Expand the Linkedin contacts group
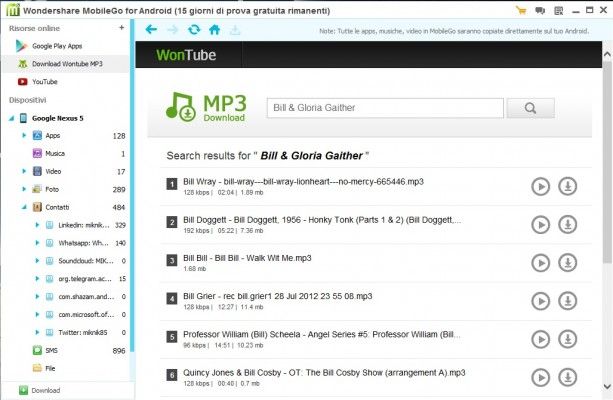Viewport: 613px width, 400px height. (37, 225)
